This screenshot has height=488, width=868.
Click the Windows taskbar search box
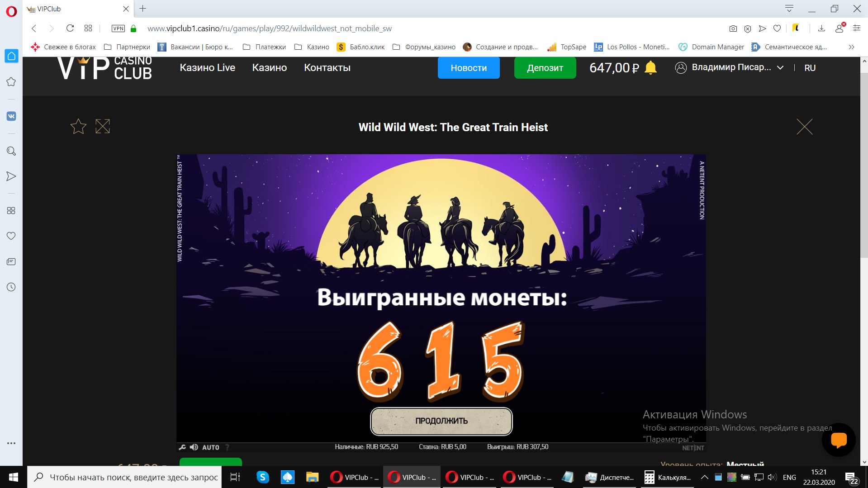[x=124, y=477]
